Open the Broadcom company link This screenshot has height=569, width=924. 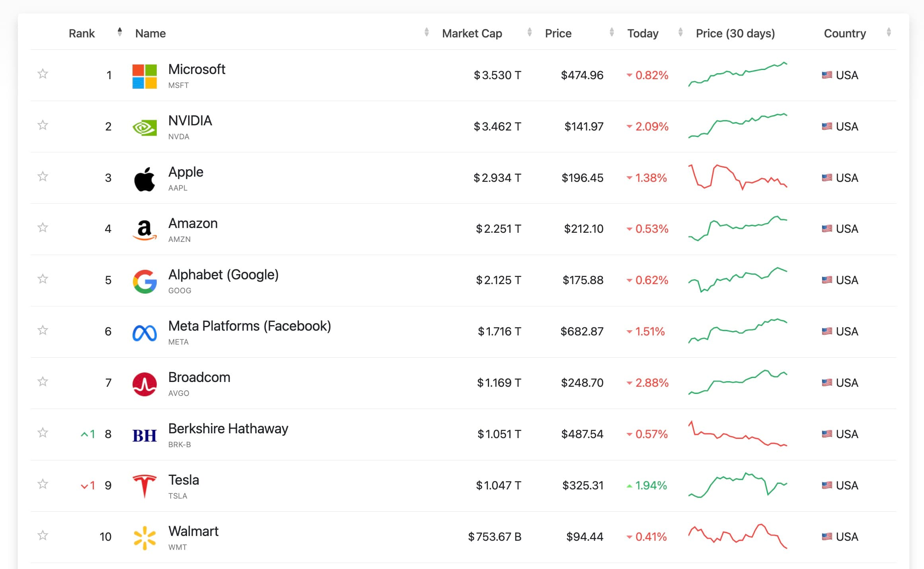199,377
